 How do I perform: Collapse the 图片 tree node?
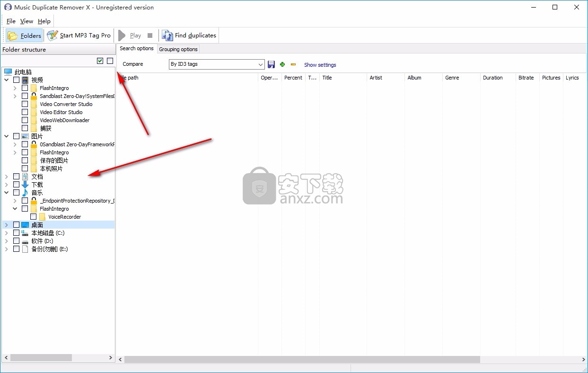tap(7, 136)
